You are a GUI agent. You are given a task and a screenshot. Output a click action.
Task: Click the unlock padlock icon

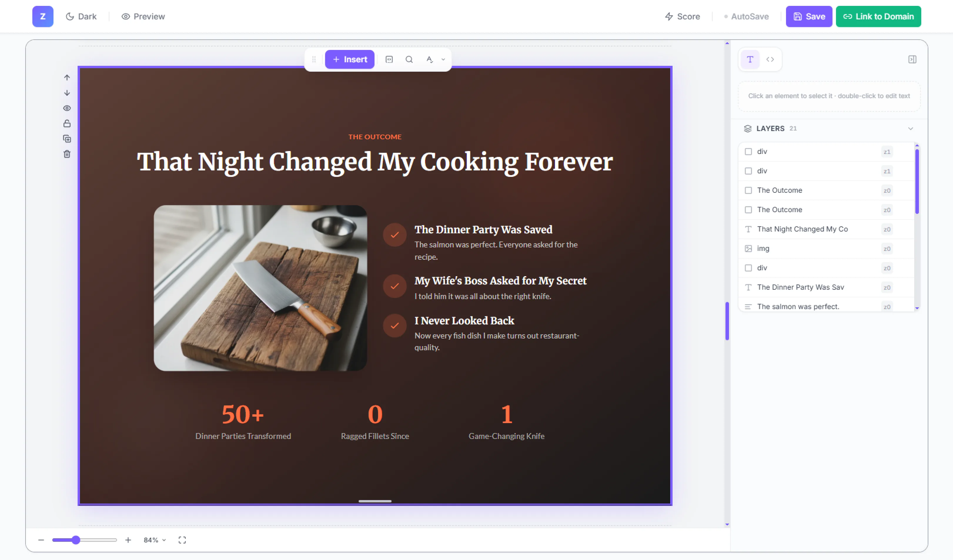[x=67, y=124]
